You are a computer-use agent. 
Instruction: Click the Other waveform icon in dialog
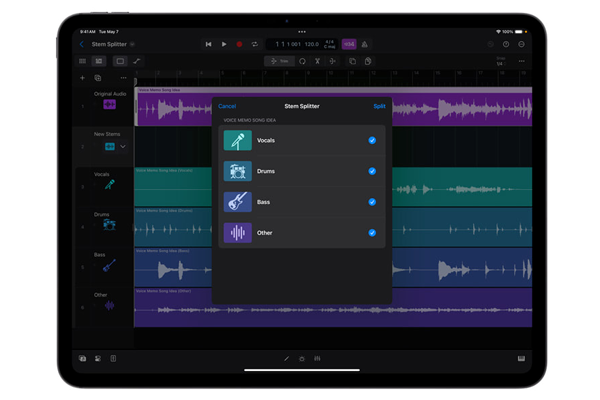pyautogui.click(x=238, y=233)
